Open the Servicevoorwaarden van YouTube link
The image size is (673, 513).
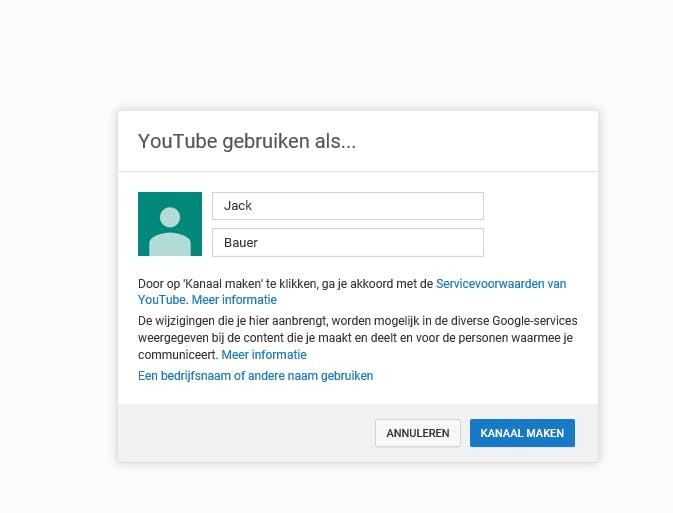pos(501,284)
